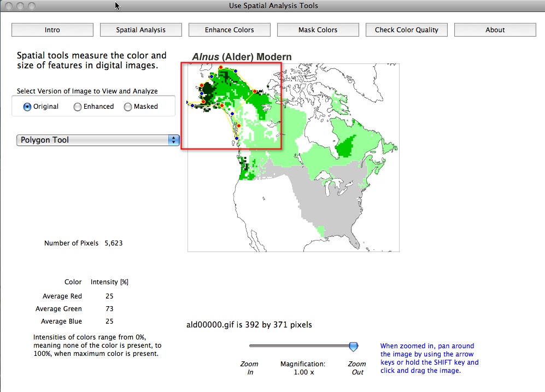The width and height of the screenshot is (545, 392).
Task: Open the Enhance Colors tab
Action: point(229,30)
